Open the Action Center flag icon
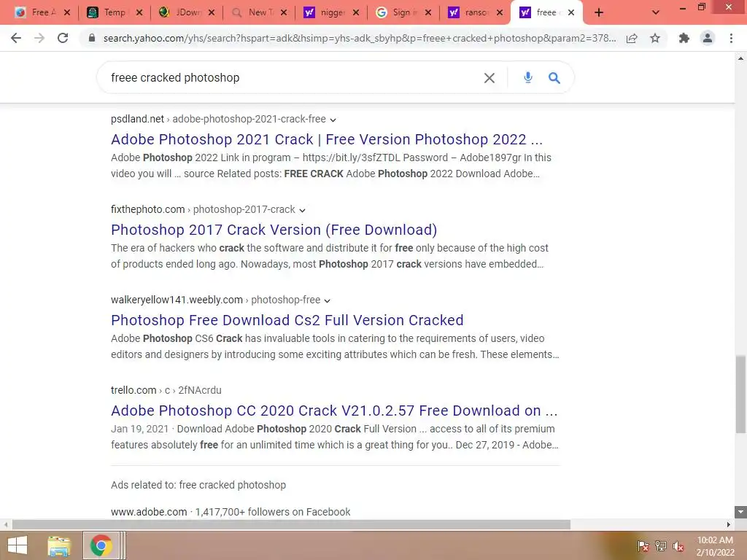747x560 pixels. tap(643, 546)
